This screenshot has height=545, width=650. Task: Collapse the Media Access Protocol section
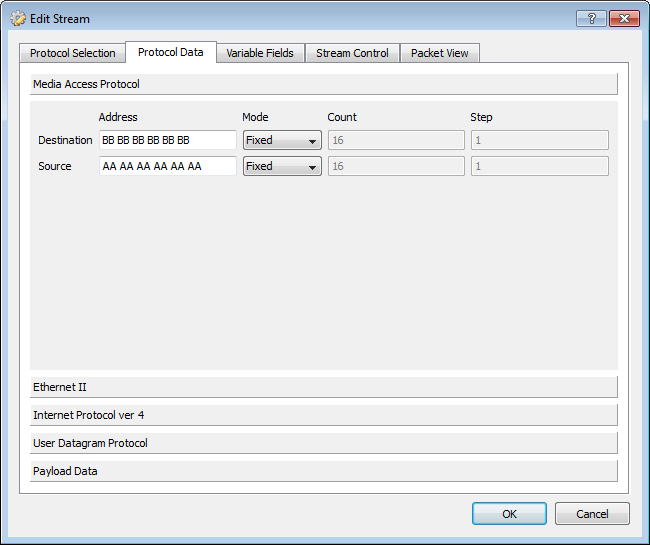[324, 84]
